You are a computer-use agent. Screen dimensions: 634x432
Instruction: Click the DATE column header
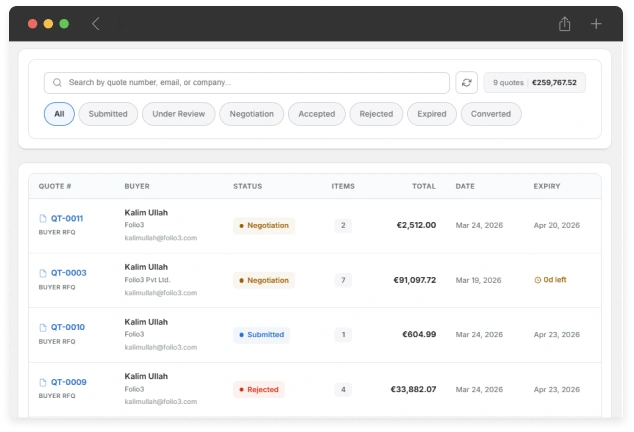[465, 186]
